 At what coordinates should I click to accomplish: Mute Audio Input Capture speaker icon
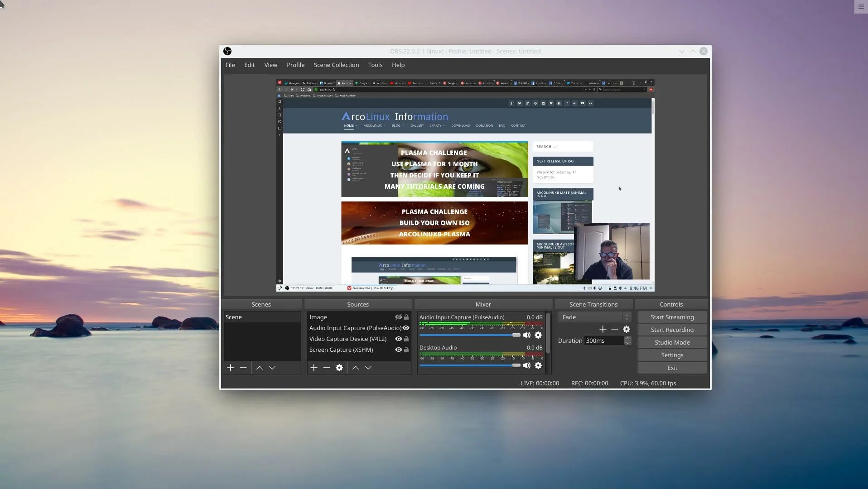click(x=527, y=335)
